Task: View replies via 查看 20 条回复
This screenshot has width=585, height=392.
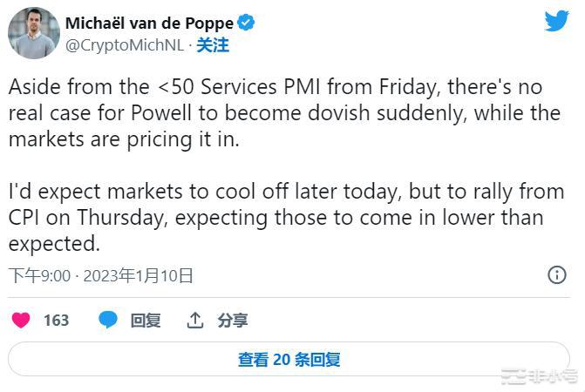Action: pos(289,359)
